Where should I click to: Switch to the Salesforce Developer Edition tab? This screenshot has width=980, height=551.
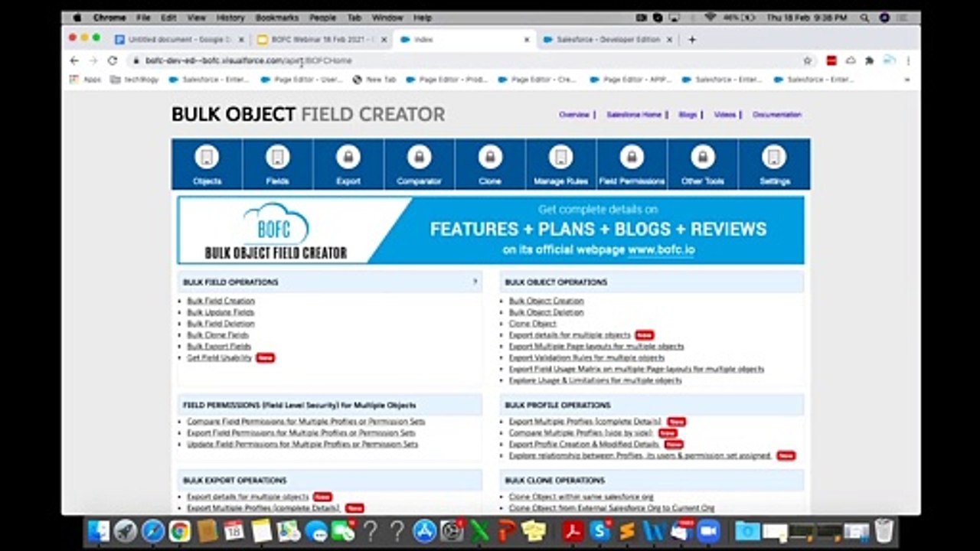(x=608, y=39)
